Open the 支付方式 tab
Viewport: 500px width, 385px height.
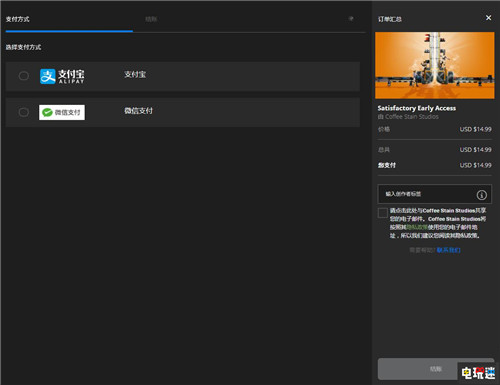[17, 19]
